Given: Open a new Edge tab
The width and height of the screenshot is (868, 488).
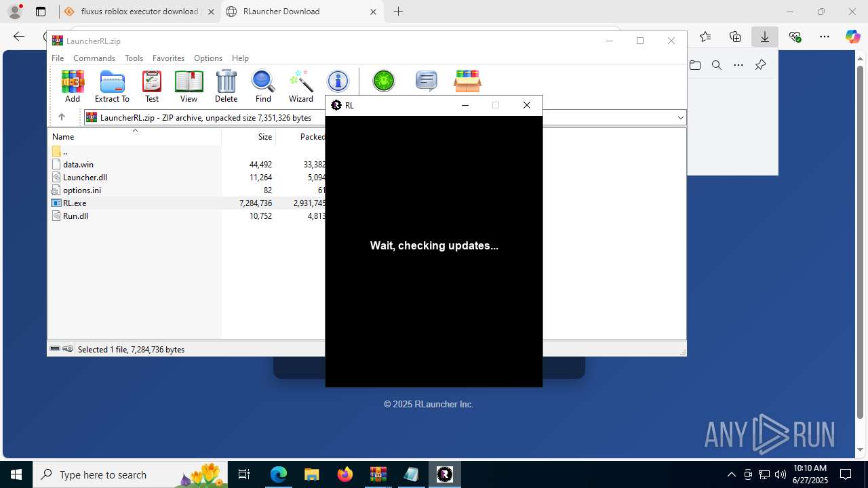Looking at the screenshot, I should coord(398,12).
